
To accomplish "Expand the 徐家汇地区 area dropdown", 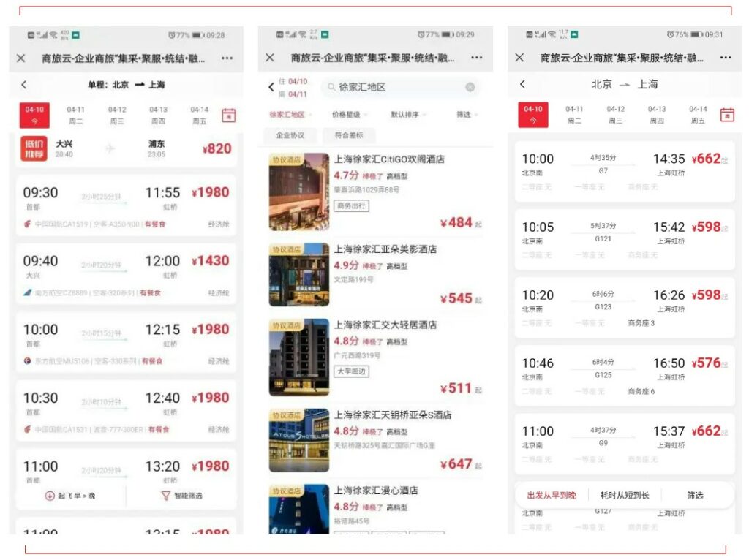I will coord(290,115).
